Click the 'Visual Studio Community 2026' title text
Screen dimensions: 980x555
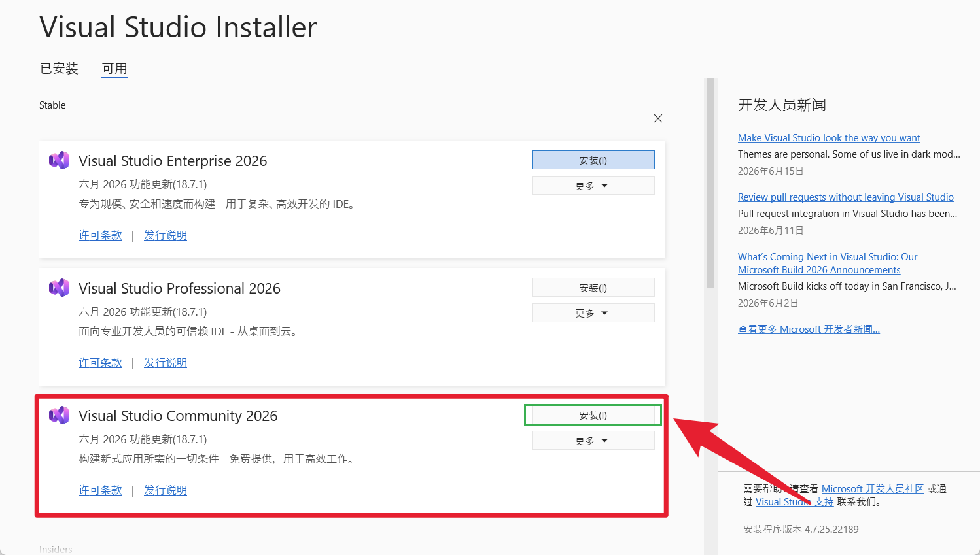(x=178, y=416)
